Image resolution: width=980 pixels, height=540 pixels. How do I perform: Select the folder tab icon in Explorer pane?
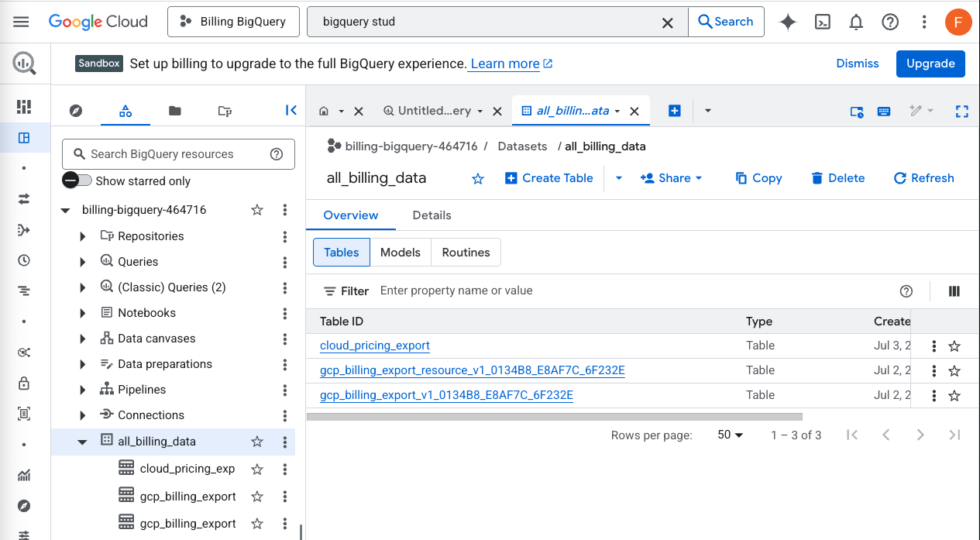(x=175, y=111)
